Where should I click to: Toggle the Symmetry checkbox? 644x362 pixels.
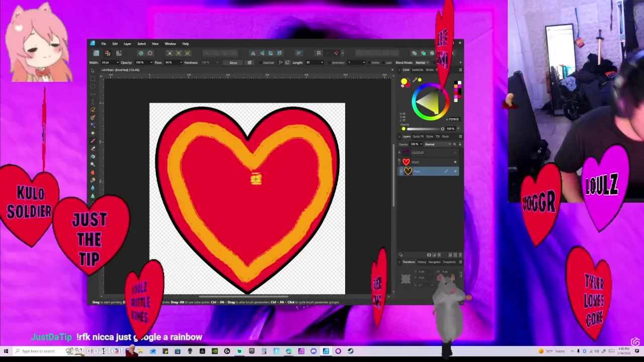click(329, 63)
